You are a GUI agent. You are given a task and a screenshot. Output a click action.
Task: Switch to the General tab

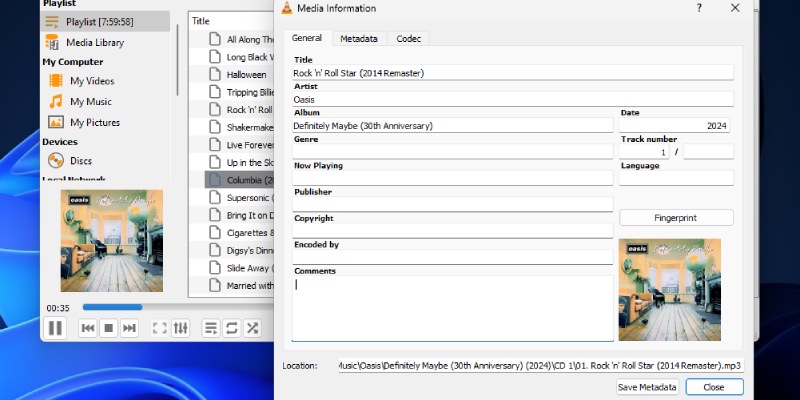point(307,38)
